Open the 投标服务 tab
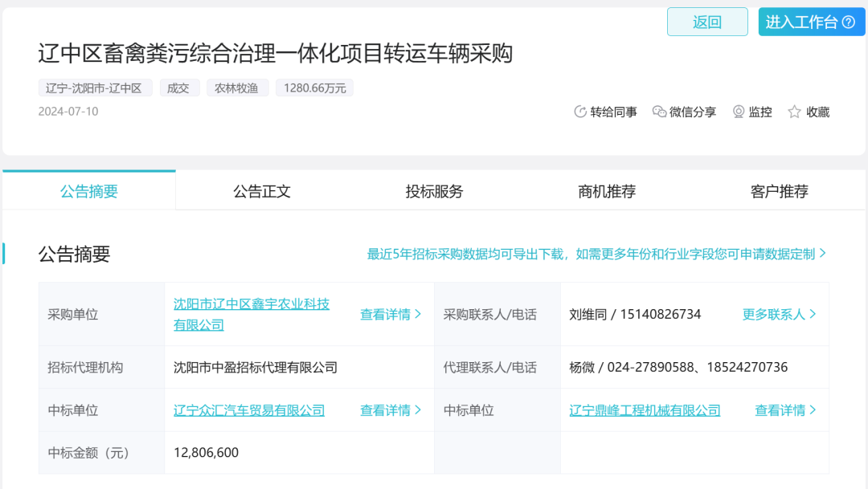 434,191
